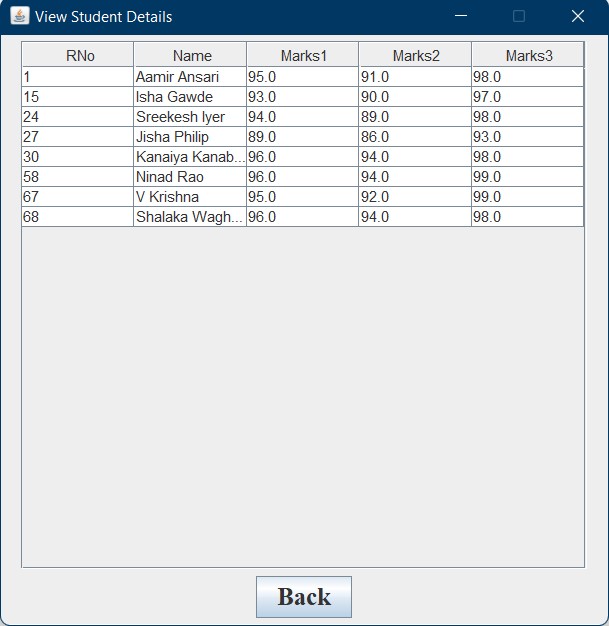The image size is (609, 626).
Task: Click Marks1 value 94.0 for Sreekesh Iyer
Action: coord(303,117)
